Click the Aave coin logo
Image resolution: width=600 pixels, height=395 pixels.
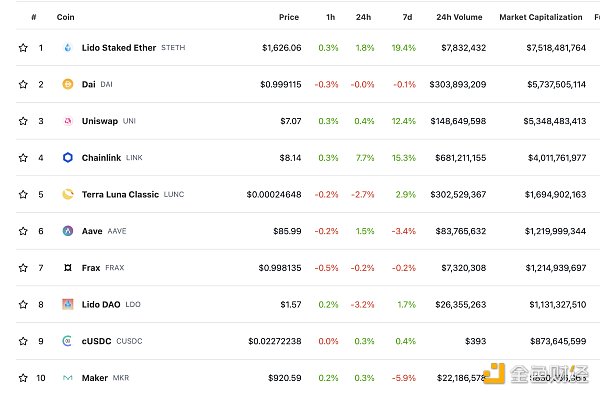click(x=68, y=231)
